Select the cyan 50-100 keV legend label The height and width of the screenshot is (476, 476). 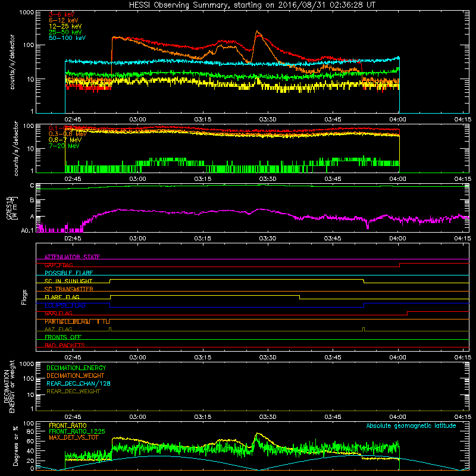(x=67, y=38)
